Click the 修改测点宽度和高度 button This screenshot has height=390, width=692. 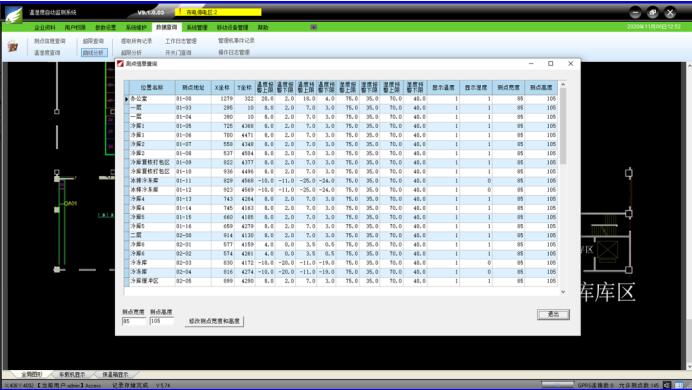214,321
